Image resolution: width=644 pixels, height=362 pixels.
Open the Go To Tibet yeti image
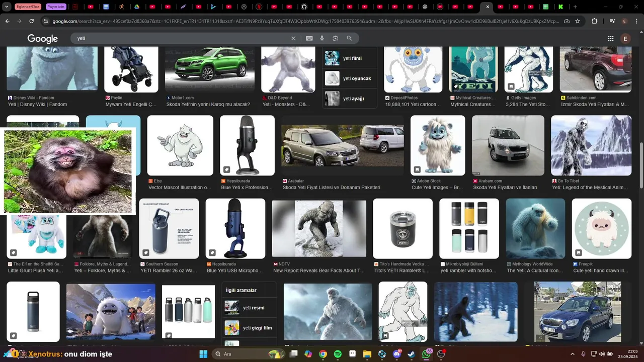(x=591, y=146)
